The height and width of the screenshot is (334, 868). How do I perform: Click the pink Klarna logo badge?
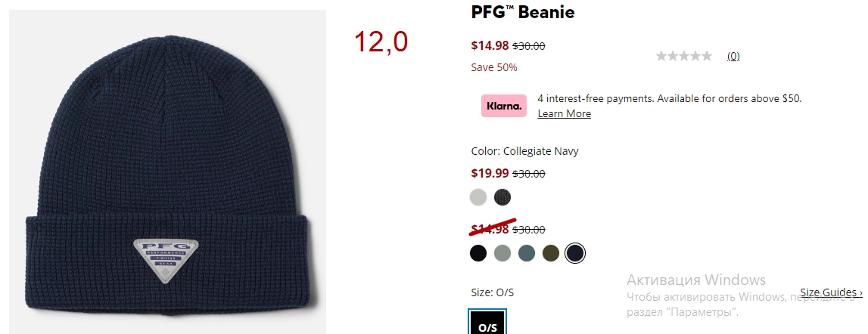(x=504, y=106)
